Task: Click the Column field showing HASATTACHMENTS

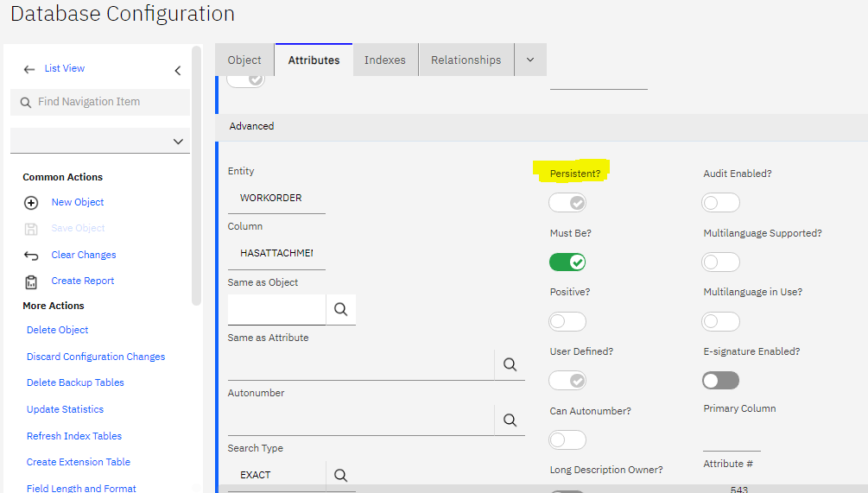Action: [276, 254]
